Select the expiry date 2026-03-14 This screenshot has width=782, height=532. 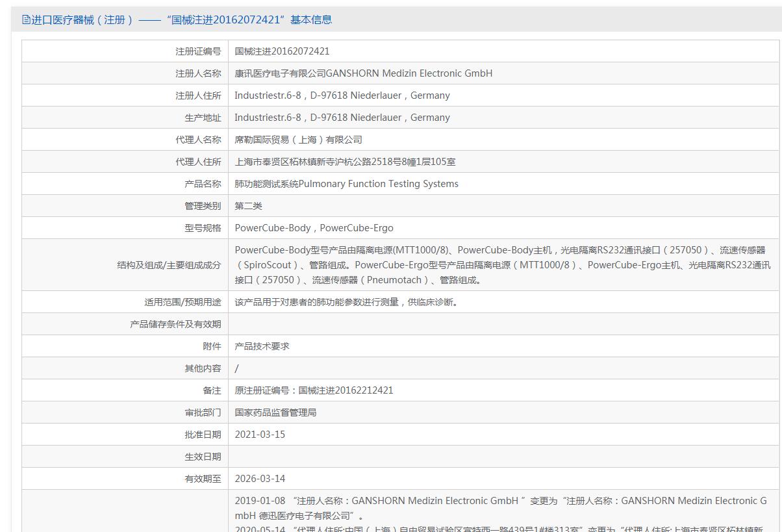[x=260, y=479]
